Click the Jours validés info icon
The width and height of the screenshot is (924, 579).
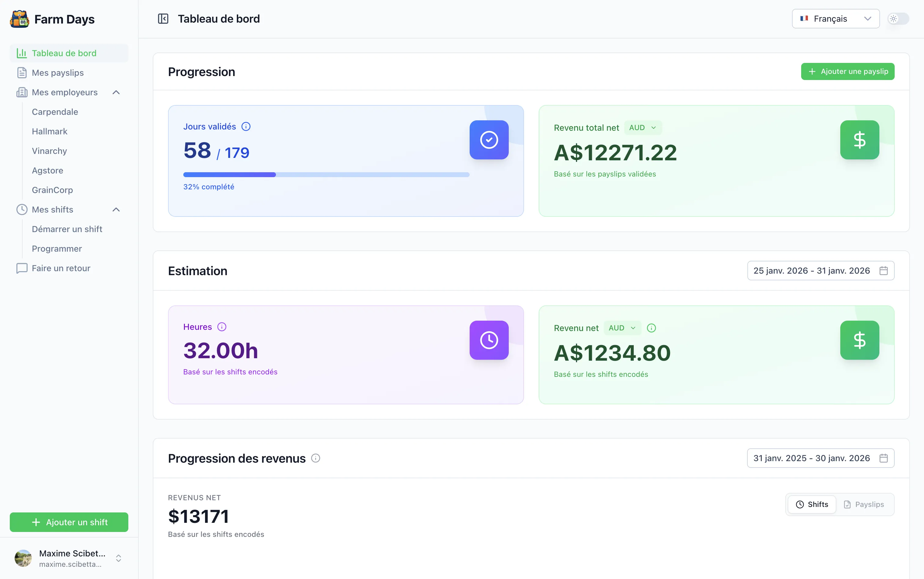click(246, 127)
